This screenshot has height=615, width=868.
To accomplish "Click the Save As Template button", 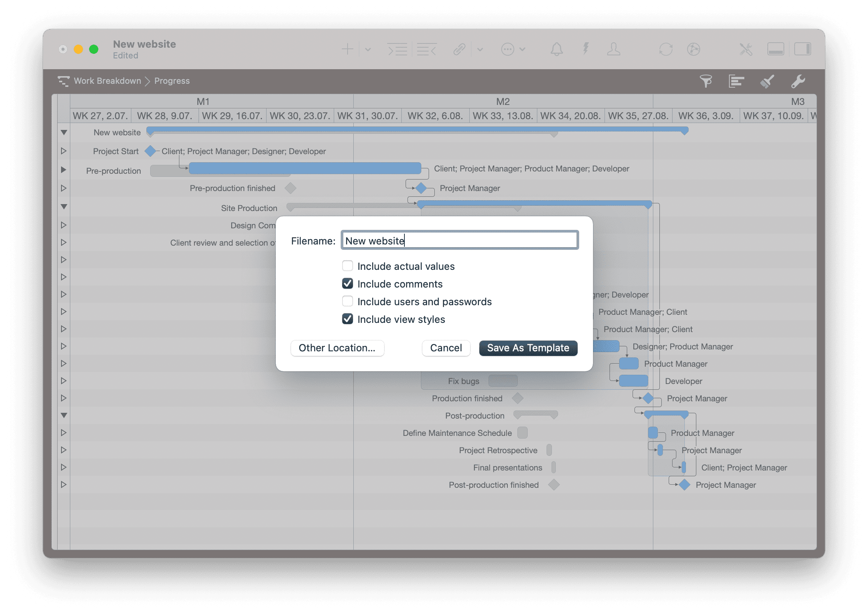I will pos(528,348).
